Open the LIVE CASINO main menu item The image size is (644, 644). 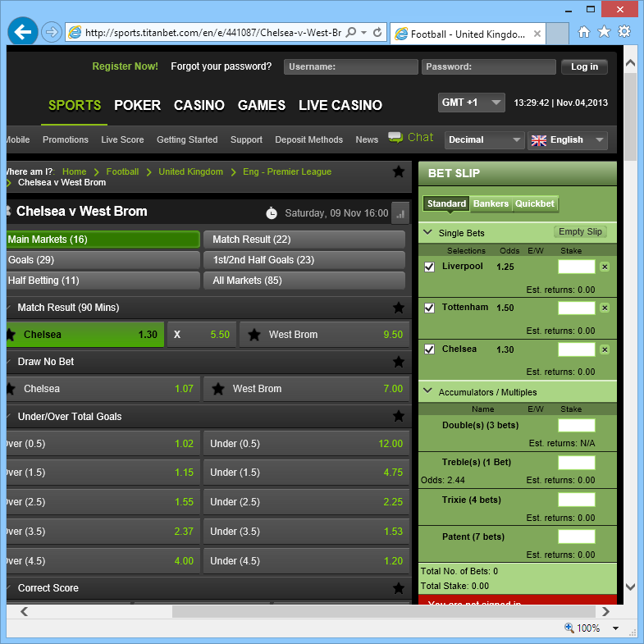340,106
